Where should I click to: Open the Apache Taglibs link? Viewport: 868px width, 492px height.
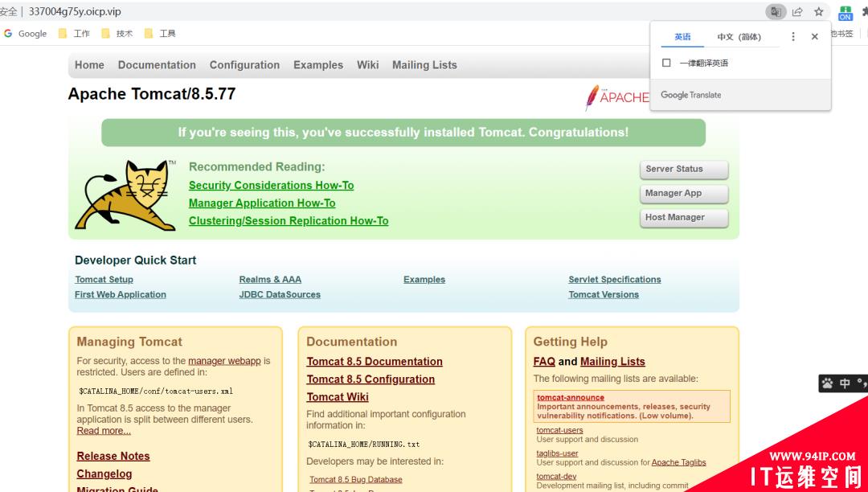[x=678, y=462]
